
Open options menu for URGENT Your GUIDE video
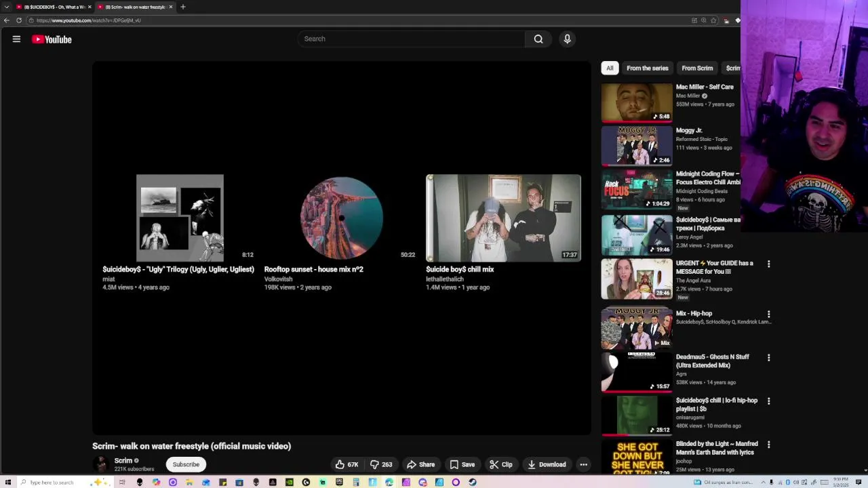pyautogui.click(x=768, y=264)
